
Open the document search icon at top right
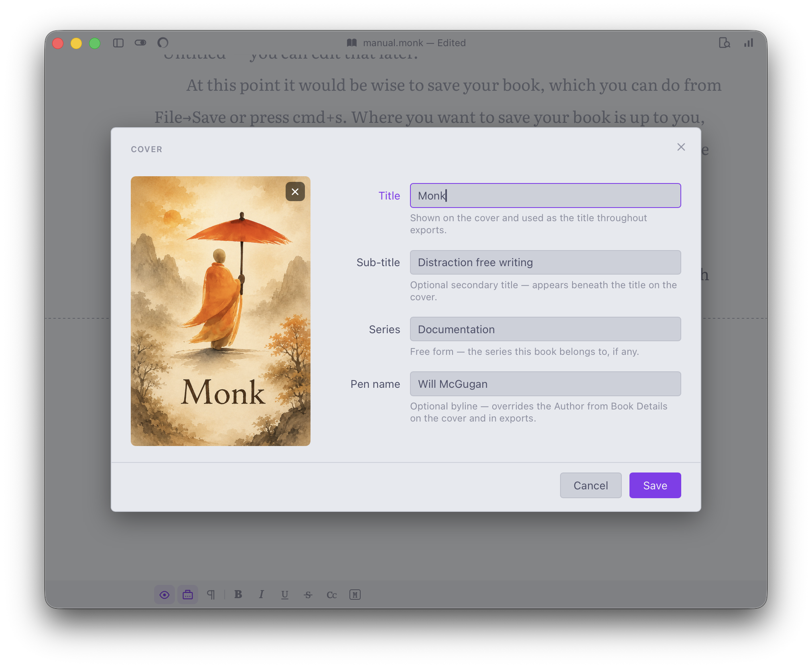coord(725,43)
